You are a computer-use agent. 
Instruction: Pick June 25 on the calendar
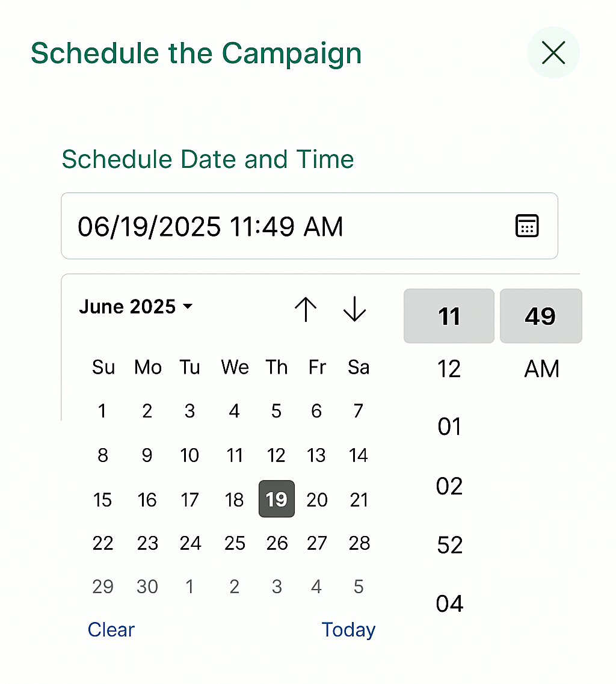235,544
